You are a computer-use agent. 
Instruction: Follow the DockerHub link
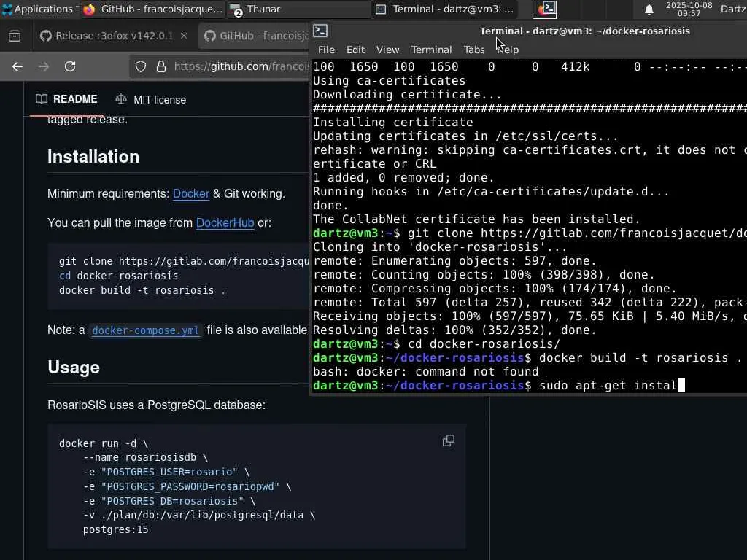[225, 223]
